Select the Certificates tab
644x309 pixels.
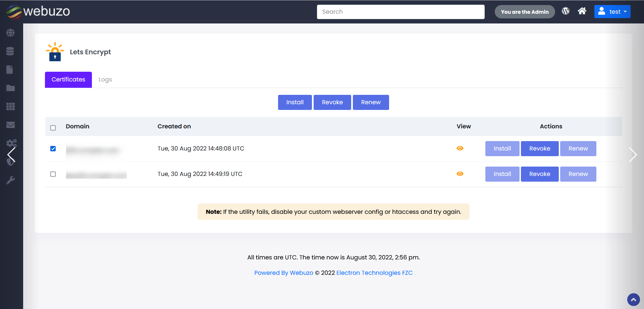tap(68, 79)
